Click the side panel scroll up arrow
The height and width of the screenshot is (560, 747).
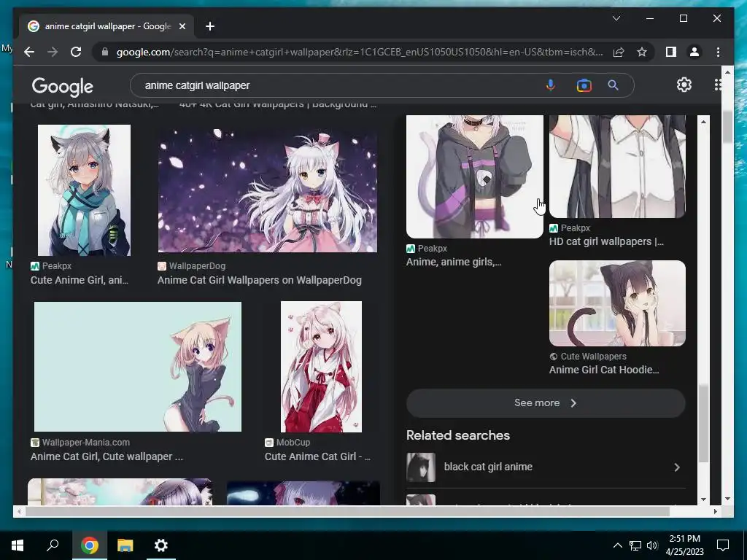click(x=704, y=122)
